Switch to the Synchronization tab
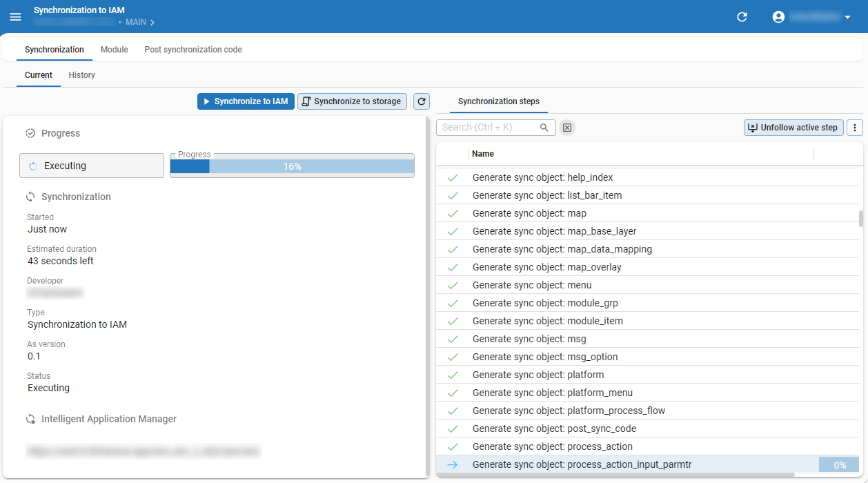Viewport: 868px width, 483px height. click(55, 50)
